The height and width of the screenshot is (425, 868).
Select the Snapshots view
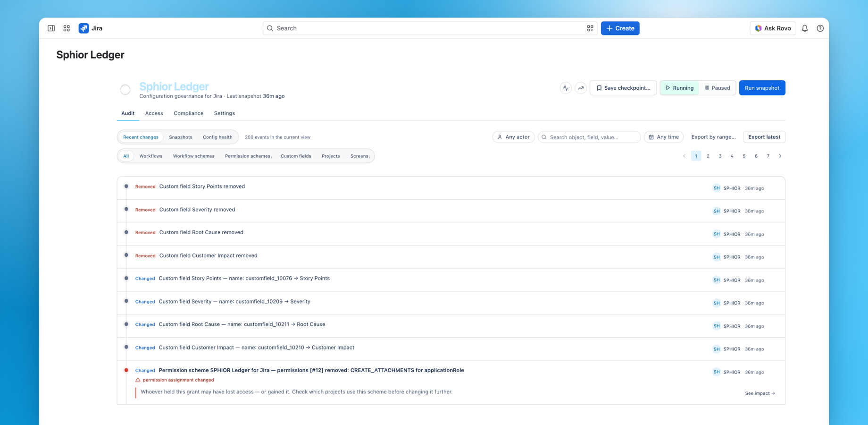181,137
